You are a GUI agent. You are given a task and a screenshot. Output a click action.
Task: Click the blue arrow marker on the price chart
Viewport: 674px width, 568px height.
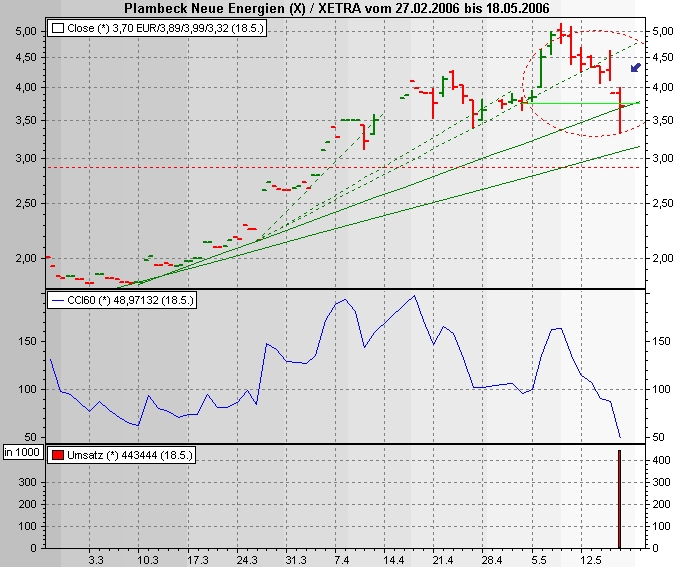pyautogui.click(x=636, y=68)
